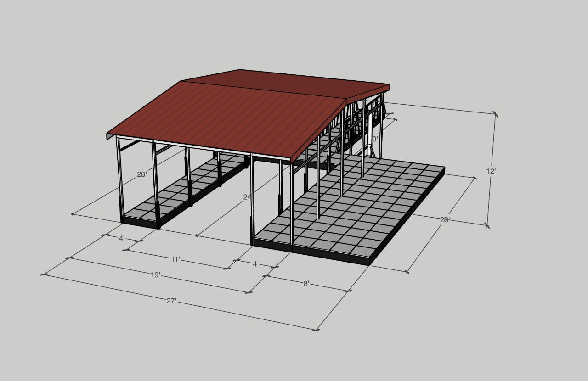Select the rear red roof panel
The image size is (588, 381).
tap(294, 82)
